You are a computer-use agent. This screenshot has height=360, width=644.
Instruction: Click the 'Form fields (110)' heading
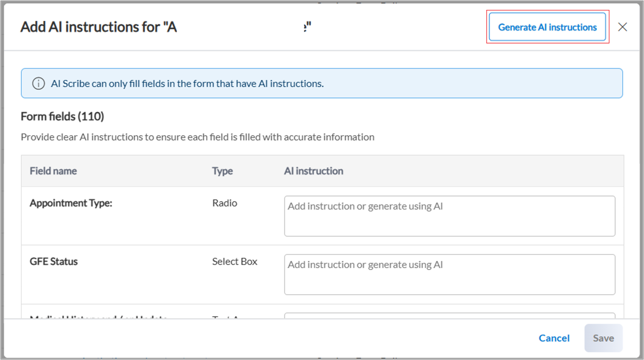pyautogui.click(x=62, y=116)
